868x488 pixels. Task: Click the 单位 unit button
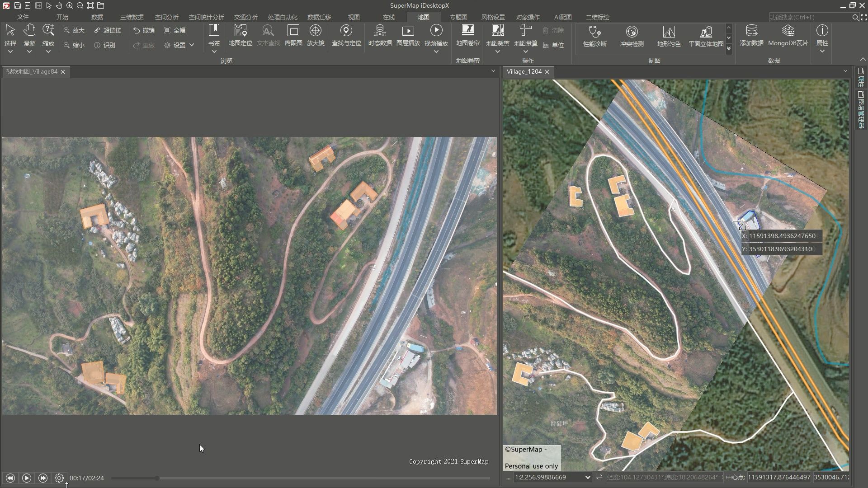[554, 45]
